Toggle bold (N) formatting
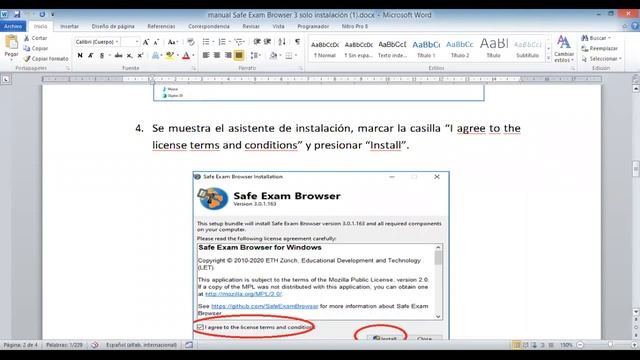The width and height of the screenshot is (640, 360). [80, 56]
